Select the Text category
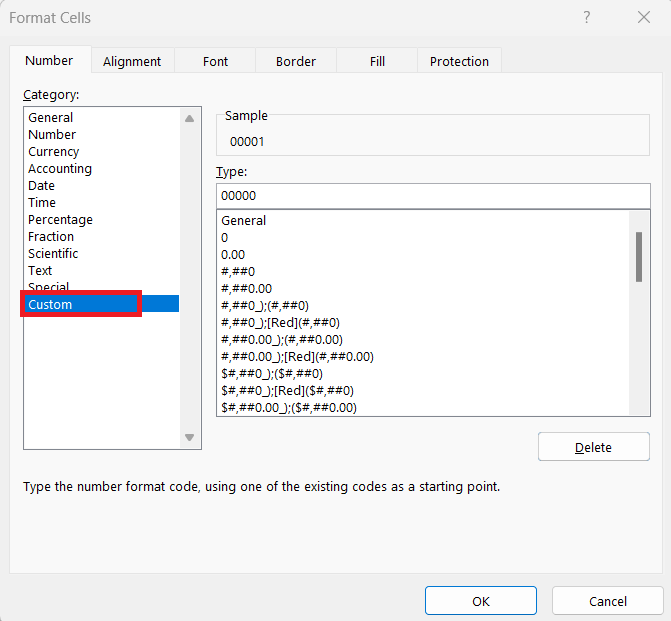 101,270
